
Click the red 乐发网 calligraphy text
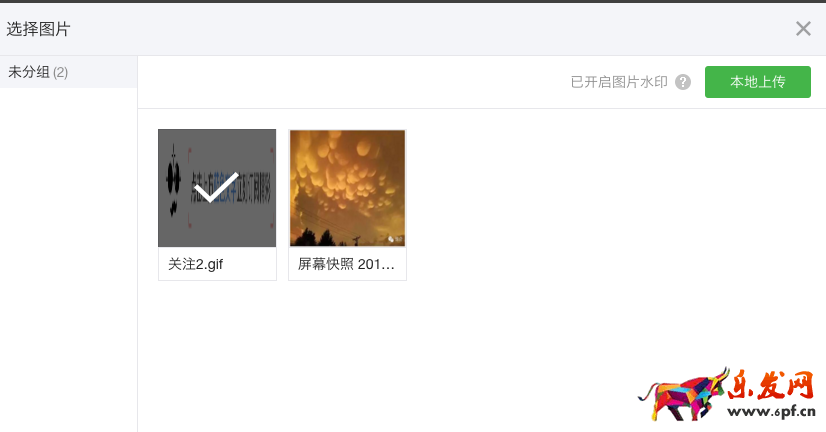(x=772, y=385)
